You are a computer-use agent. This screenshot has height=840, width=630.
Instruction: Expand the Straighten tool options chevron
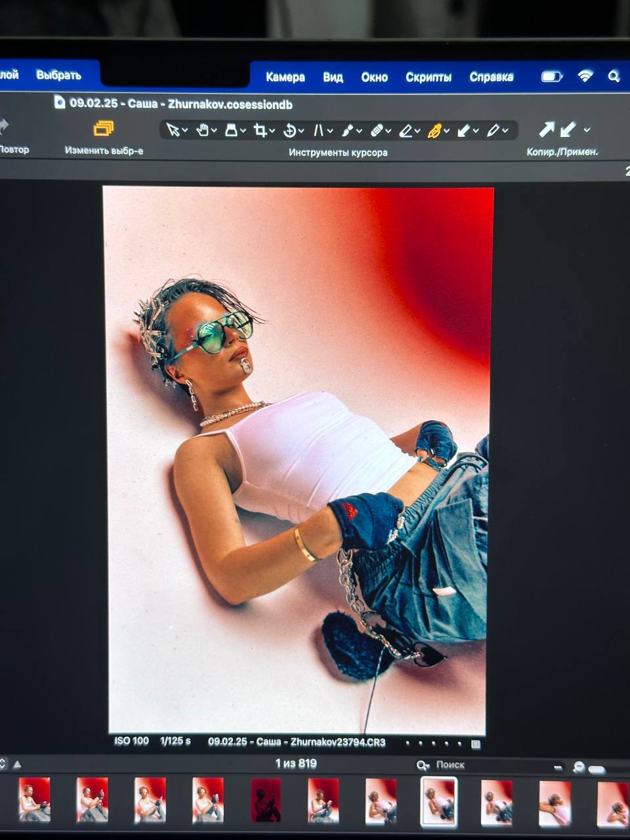[x=301, y=131]
